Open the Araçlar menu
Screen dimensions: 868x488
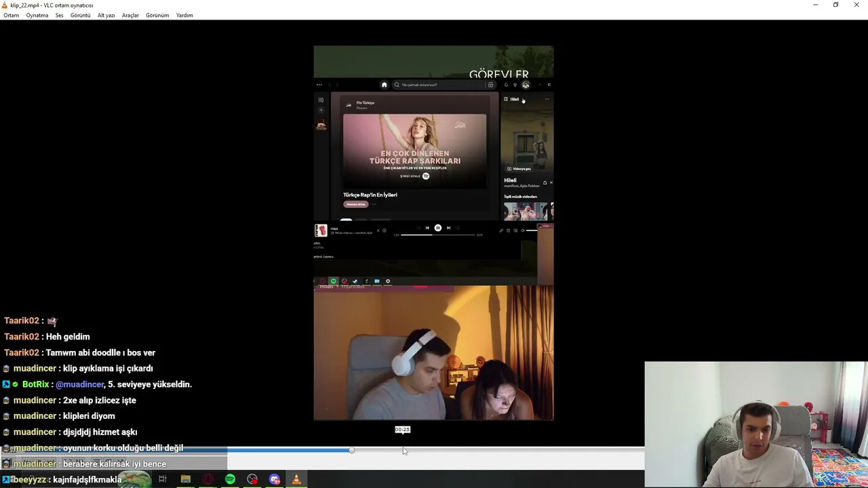[130, 15]
